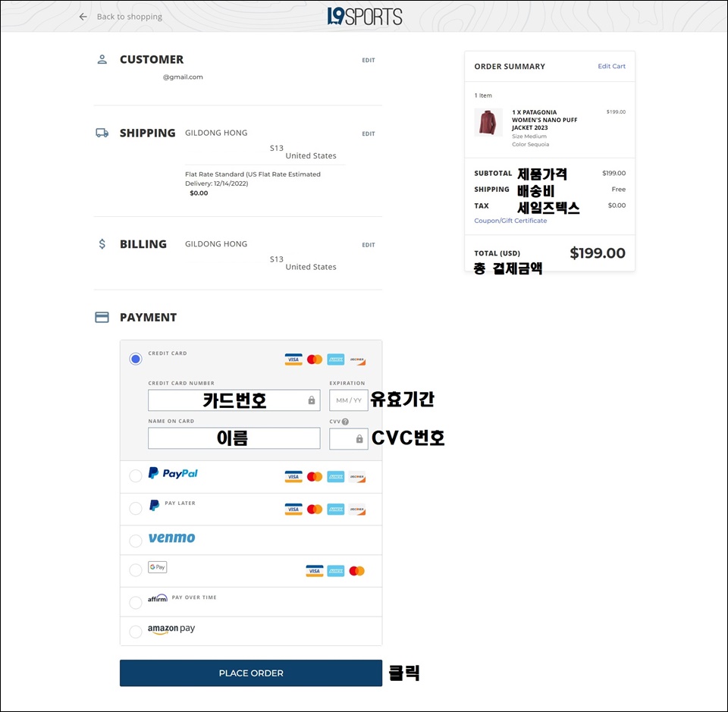Screen dimensions: 728x712
Task: Click the Google Pay logo
Action: pos(158,567)
